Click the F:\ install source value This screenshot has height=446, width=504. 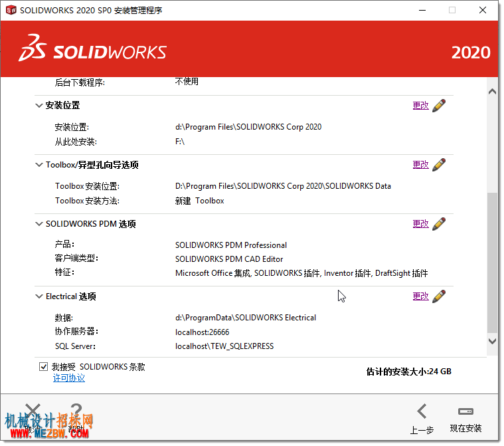point(180,142)
